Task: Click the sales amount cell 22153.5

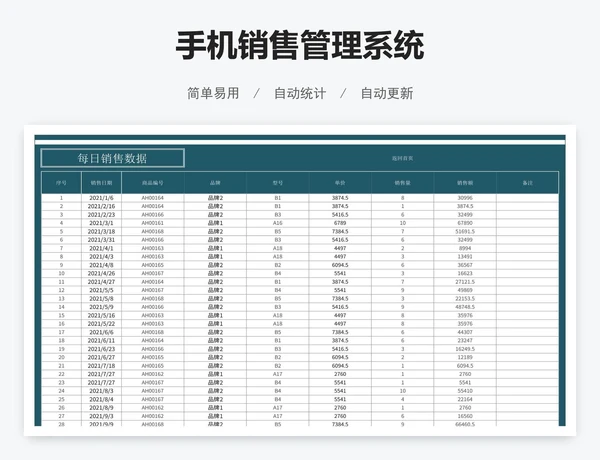Action: (465, 299)
